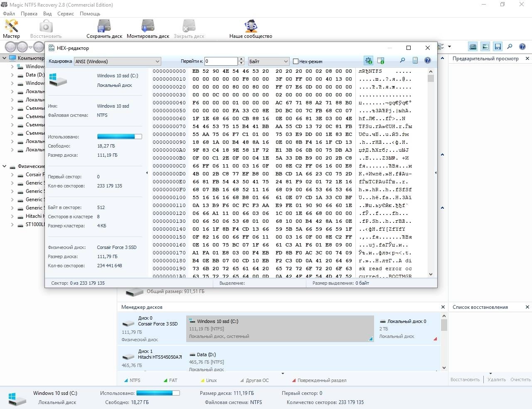The image size is (532, 409).
Task: Click the disk view icon in main toolbar
Action: click(473, 47)
